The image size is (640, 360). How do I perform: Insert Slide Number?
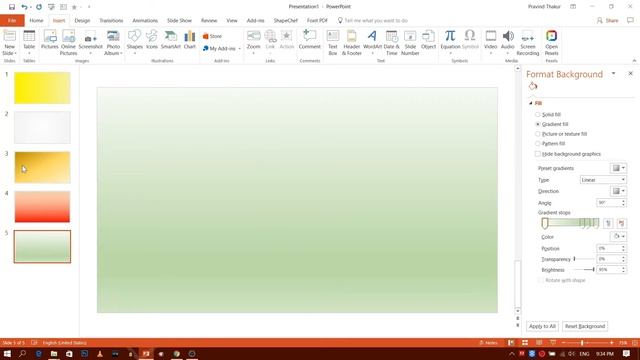[410, 42]
